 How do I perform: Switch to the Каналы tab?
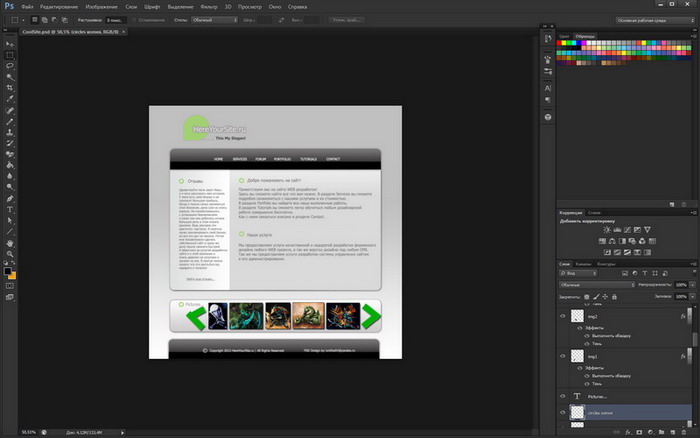(x=583, y=264)
